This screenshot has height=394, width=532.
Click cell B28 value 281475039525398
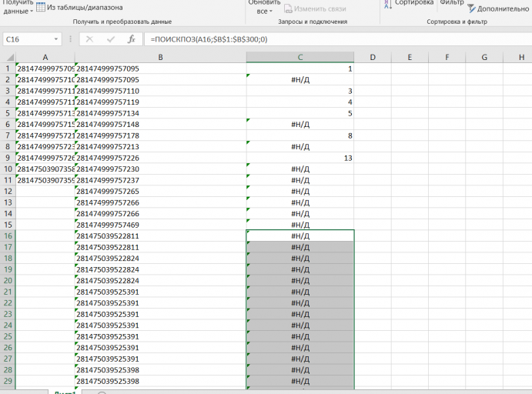(160, 369)
